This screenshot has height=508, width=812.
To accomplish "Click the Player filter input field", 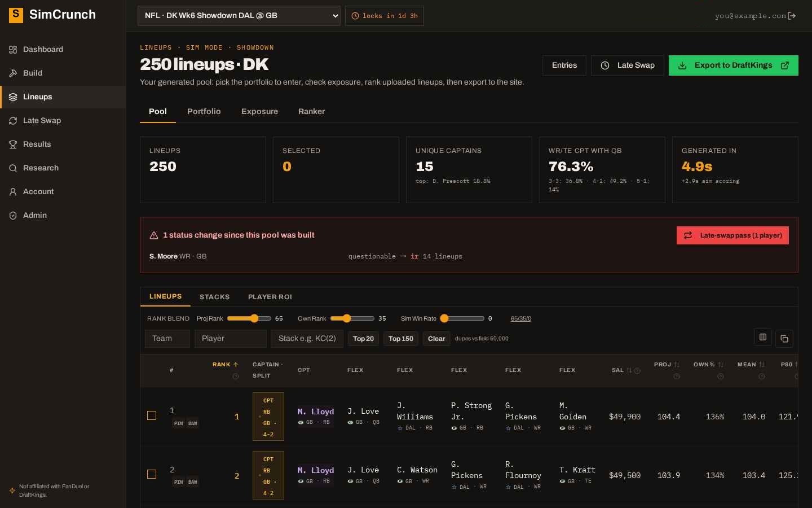I will coord(231,339).
